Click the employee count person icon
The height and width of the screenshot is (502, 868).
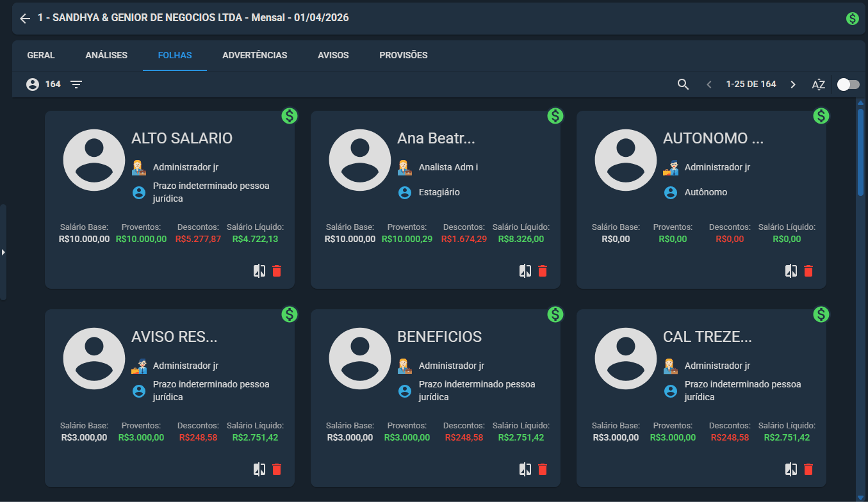[33, 85]
